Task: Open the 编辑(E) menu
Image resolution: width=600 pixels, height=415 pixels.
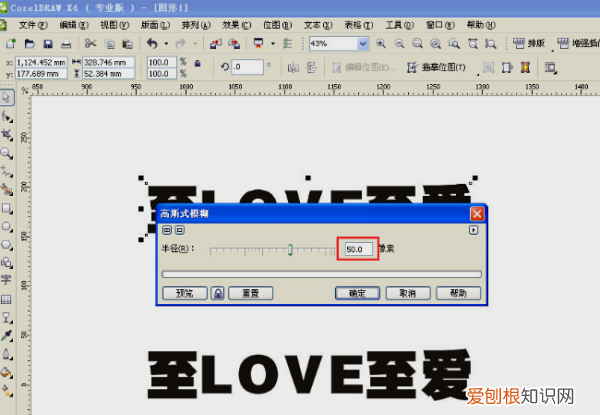Action: 74,25
